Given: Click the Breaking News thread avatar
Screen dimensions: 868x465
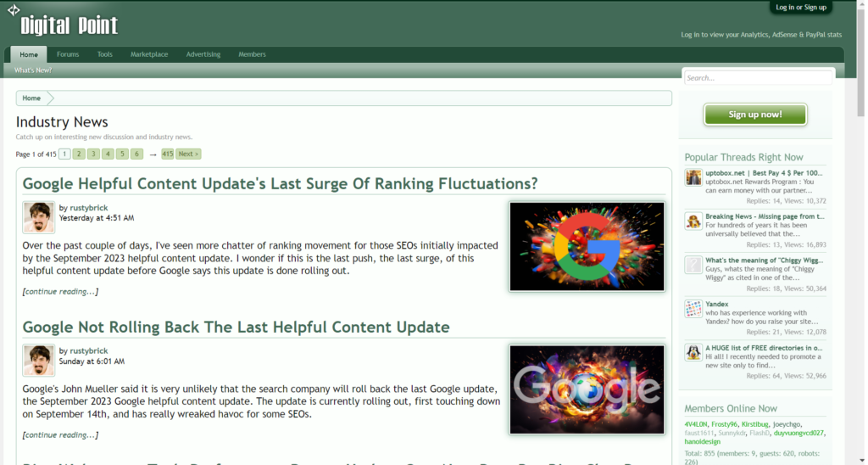Looking at the screenshot, I should click(693, 221).
